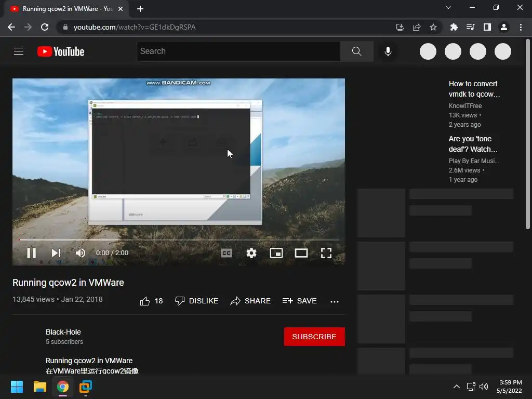
Task: Open VMware Workstation from the taskbar
Action: [x=86, y=387]
